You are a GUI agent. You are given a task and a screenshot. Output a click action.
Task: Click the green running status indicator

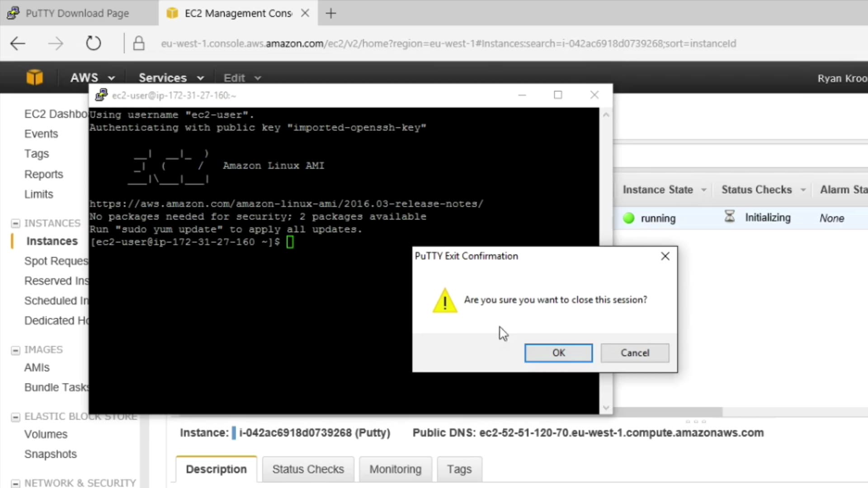[628, 218]
